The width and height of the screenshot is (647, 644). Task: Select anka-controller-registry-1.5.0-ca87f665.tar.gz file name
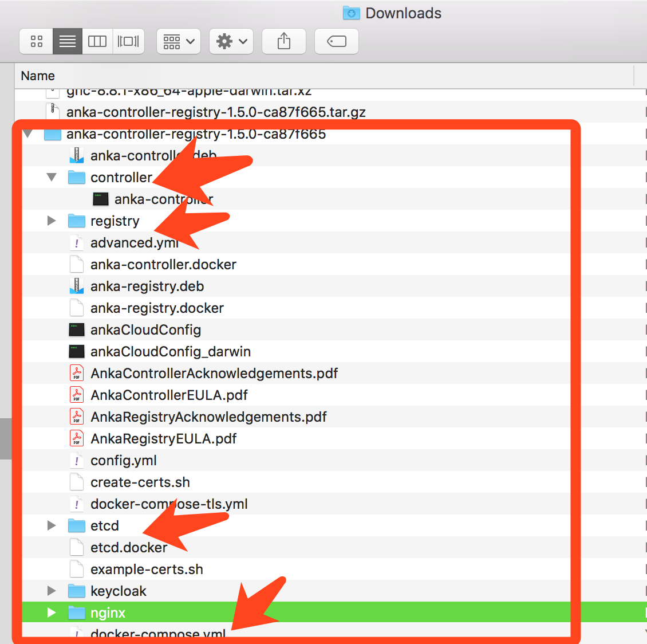tap(216, 112)
